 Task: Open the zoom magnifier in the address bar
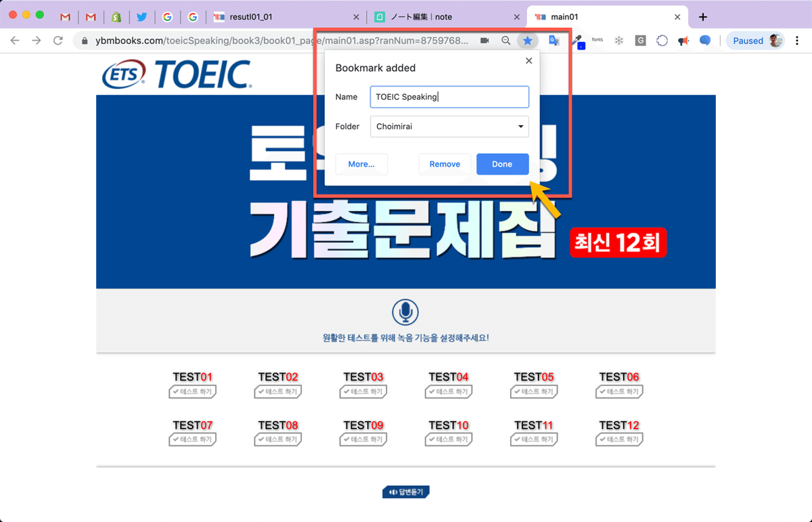coord(505,40)
